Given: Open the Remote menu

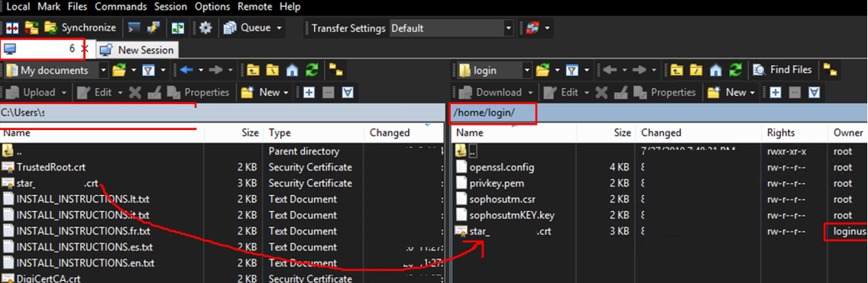Looking at the screenshot, I should [x=254, y=7].
